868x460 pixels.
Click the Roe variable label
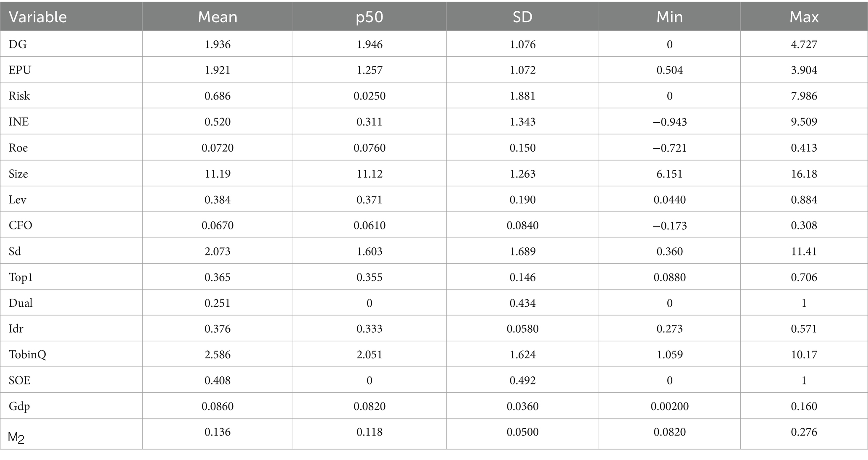point(18,148)
